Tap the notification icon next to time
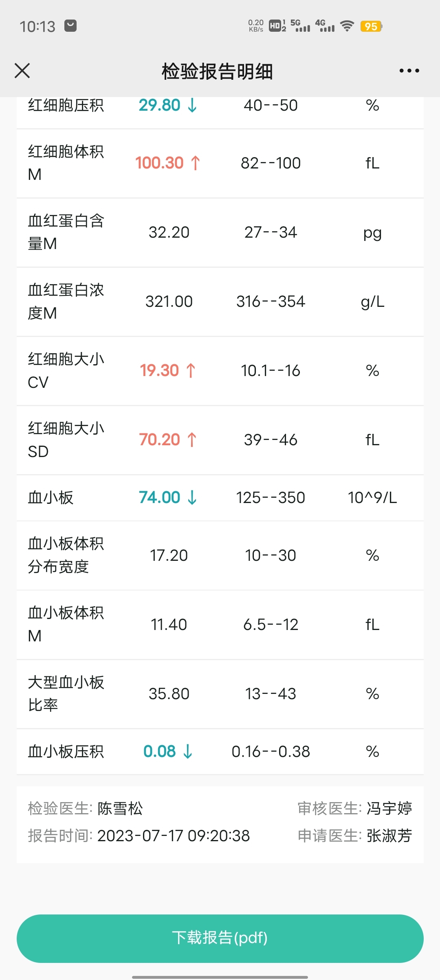This screenshot has width=440, height=980. [70, 26]
